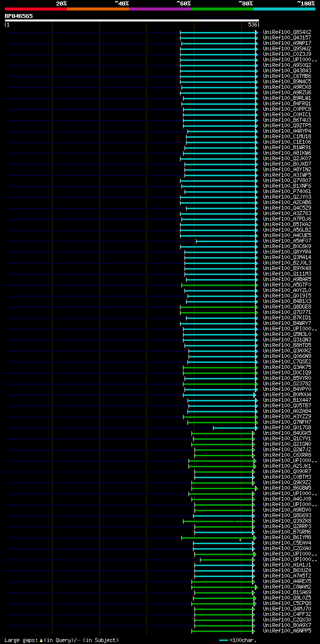This screenshot has width=320, height=644.
Task: Click the cyan alignment bar for UniRef100_Q8G693
Action: click(x=223, y=516)
